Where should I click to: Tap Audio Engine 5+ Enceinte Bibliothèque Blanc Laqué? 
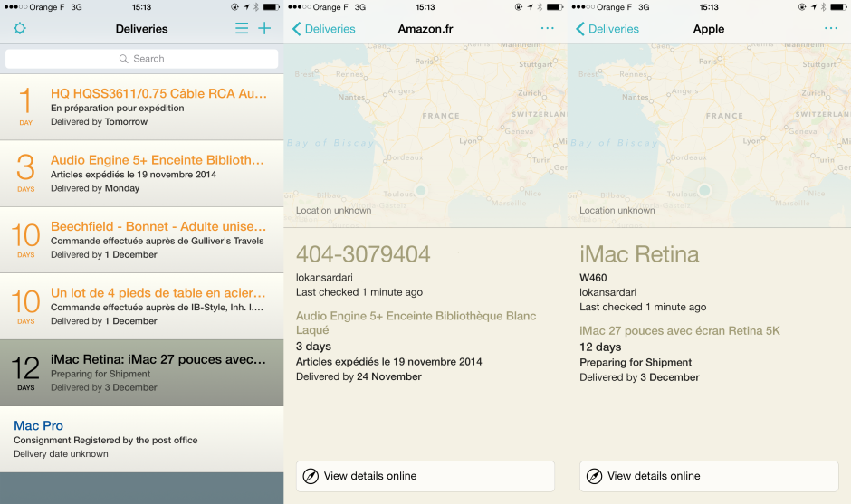coord(416,323)
